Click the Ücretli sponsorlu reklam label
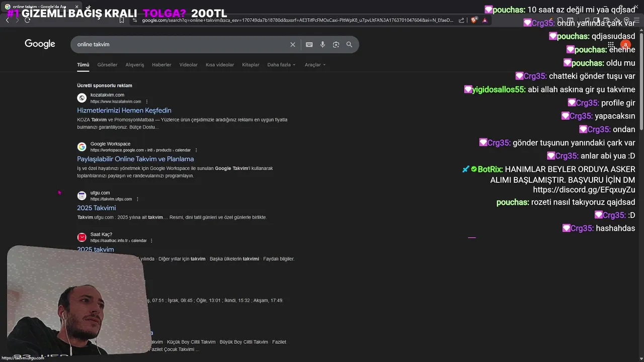Viewport: 644px width, 362px height. click(105, 85)
